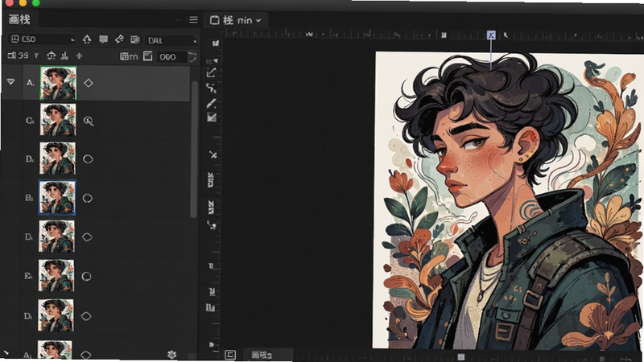Click the speech bubble comment icon

pyautogui.click(x=104, y=39)
